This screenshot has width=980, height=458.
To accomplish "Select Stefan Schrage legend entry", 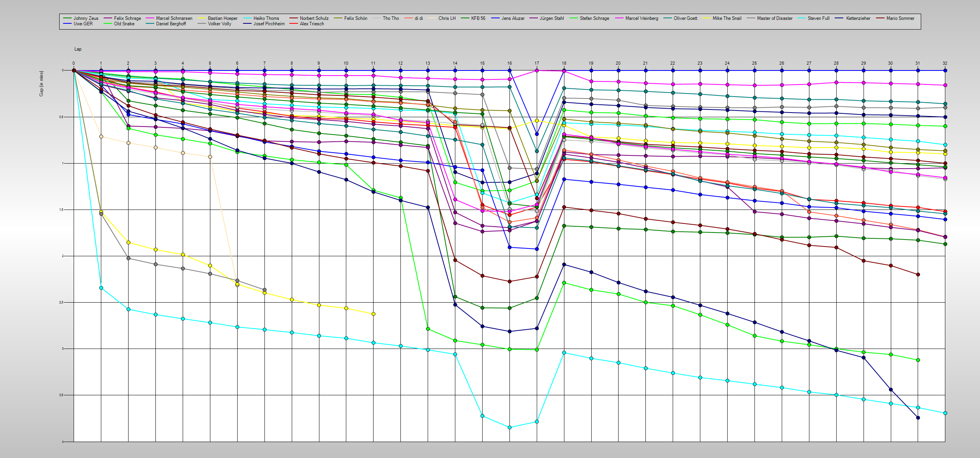I will pos(594,18).
